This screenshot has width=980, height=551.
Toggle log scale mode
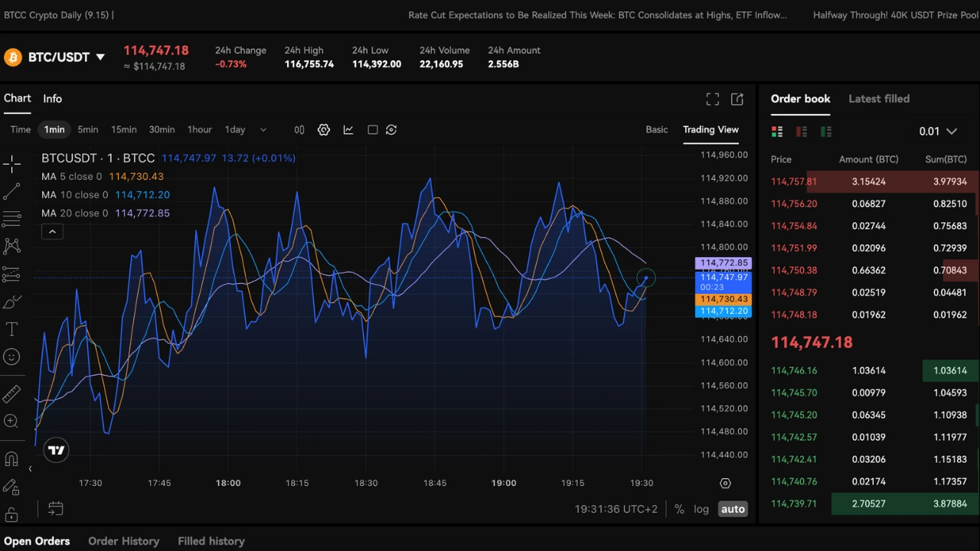(x=701, y=509)
